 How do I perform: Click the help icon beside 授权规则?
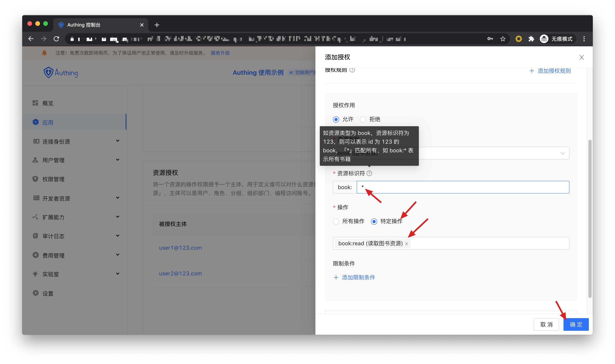click(352, 70)
